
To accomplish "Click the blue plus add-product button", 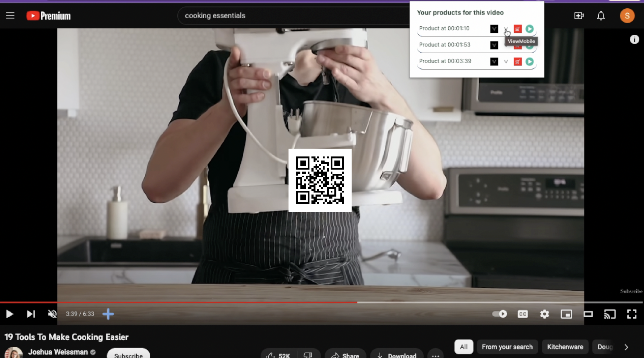I will pyautogui.click(x=108, y=314).
